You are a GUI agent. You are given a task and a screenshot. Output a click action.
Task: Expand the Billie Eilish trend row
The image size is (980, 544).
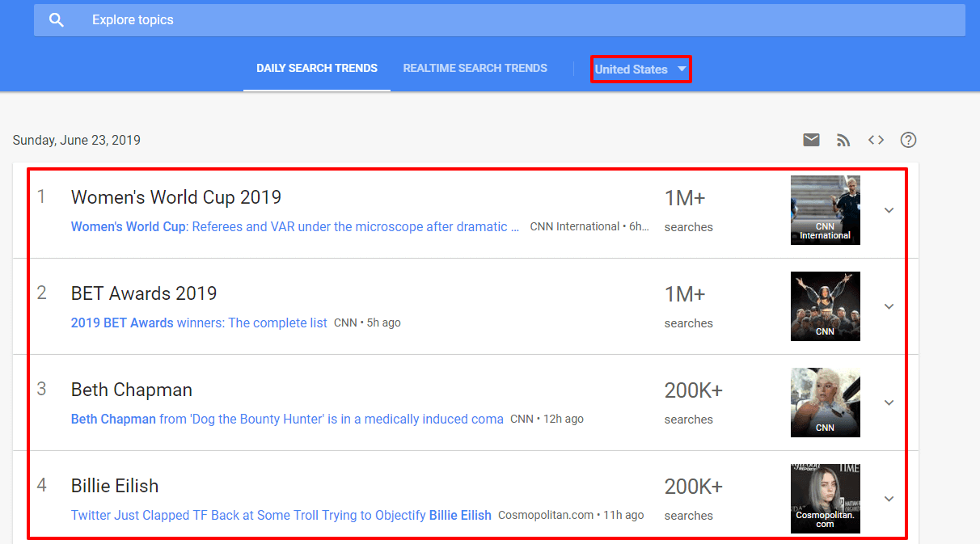(x=889, y=499)
